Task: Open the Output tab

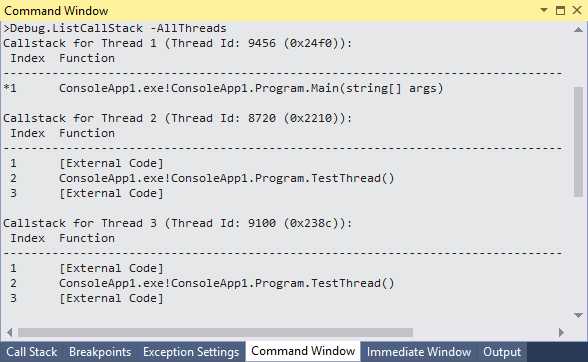Action: pos(502,352)
